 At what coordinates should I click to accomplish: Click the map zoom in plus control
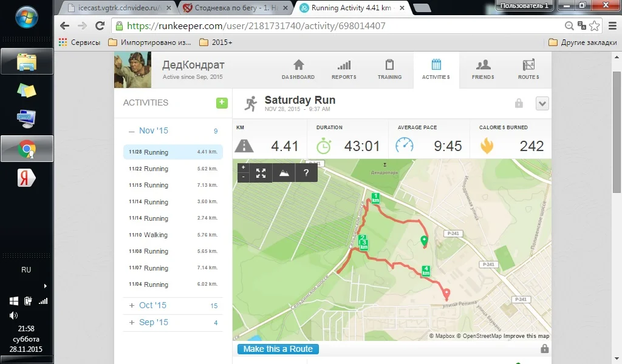243,167
